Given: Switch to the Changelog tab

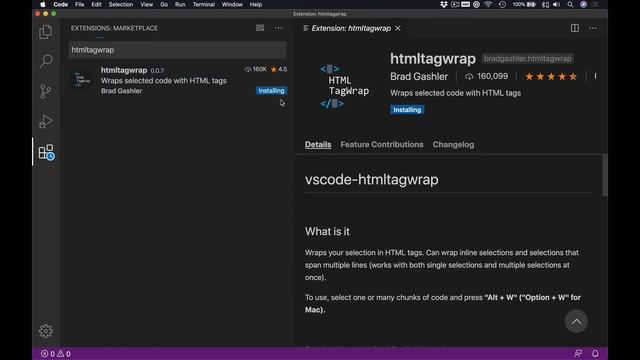Looking at the screenshot, I should tap(453, 144).
